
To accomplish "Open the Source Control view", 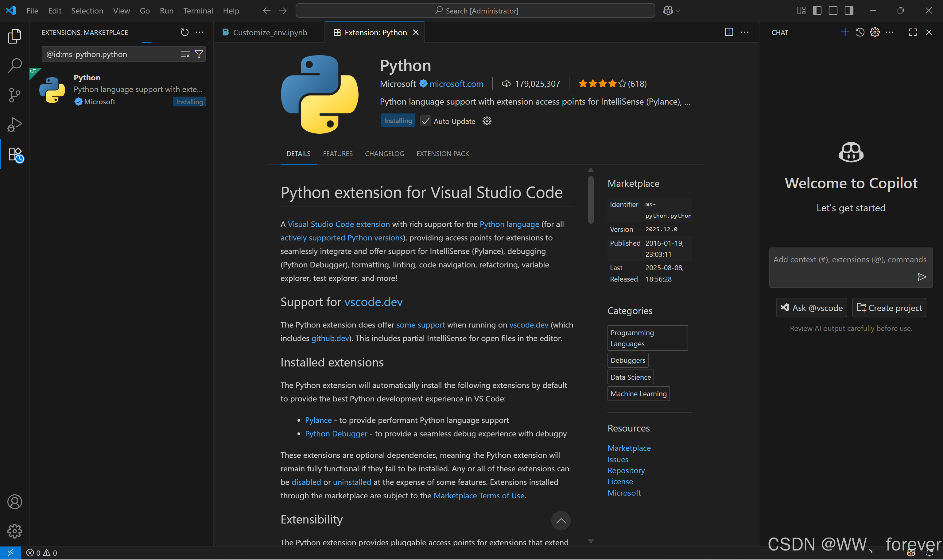I will tap(14, 95).
